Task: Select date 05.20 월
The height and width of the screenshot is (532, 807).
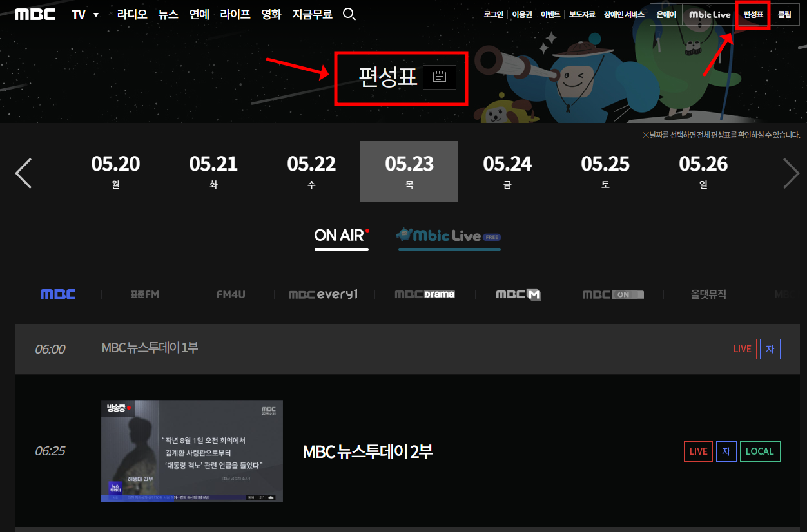Action: pos(115,171)
